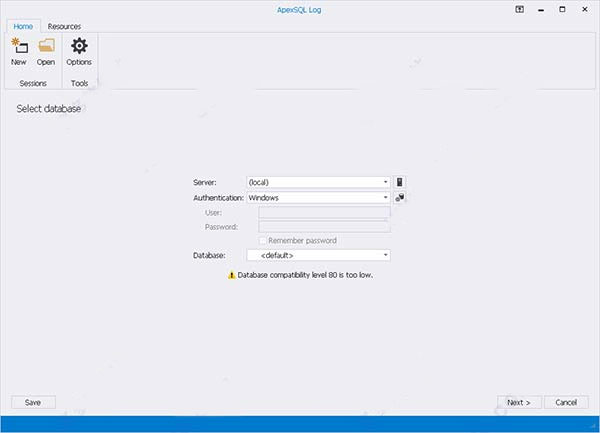Open an existing session file
This screenshot has height=433, width=600.
[46, 52]
